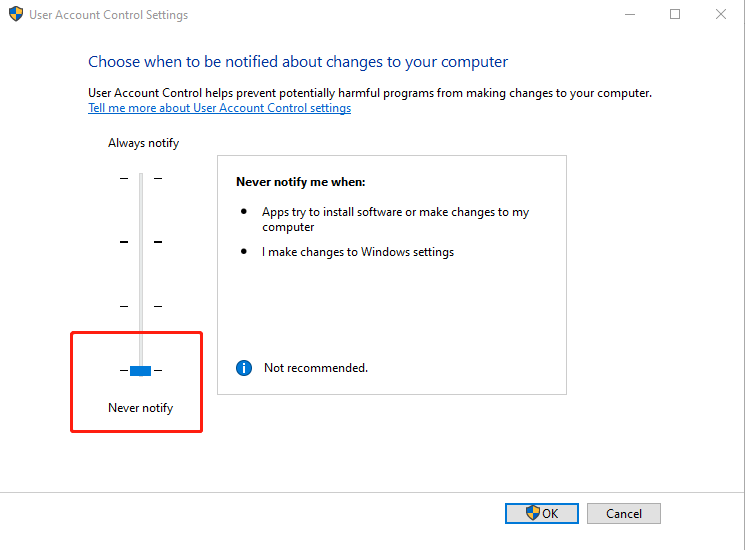Set slider to topmost Always notify tick
The width and height of the screenshot is (745, 550).
point(141,178)
